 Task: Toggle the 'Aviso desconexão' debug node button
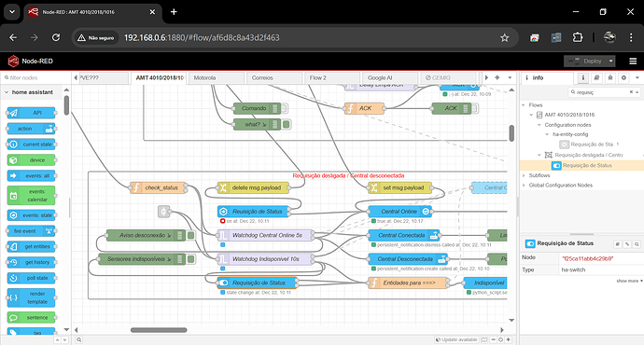[x=191, y=236]
